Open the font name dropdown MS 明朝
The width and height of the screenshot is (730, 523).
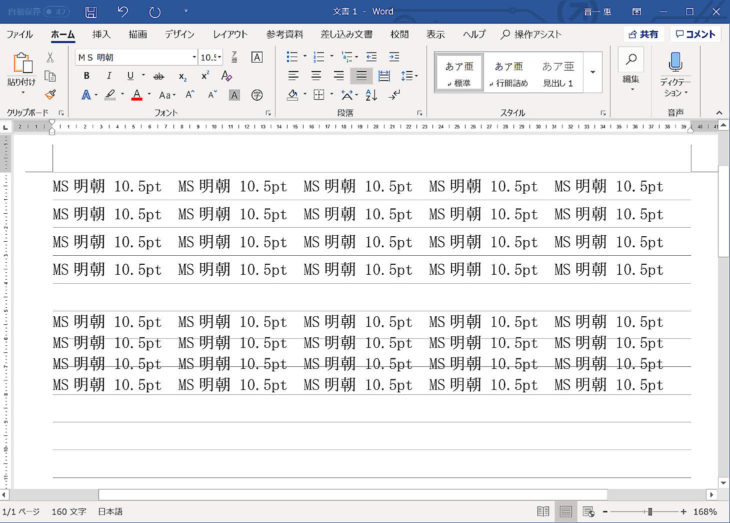tap(137, 57)
